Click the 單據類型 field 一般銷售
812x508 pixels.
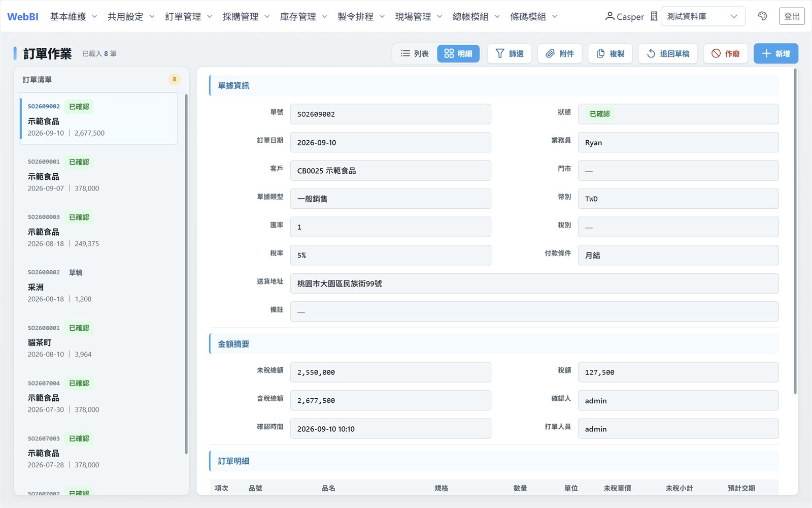click(390, 199)
